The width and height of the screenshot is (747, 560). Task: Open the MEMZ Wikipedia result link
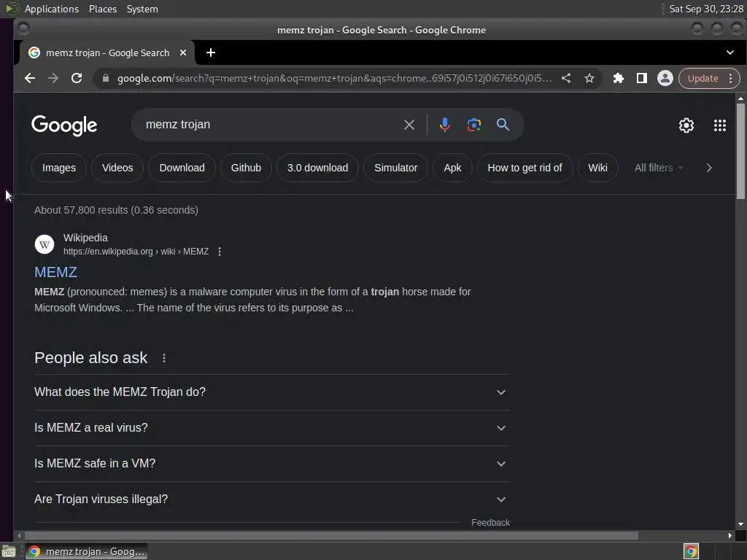point(55,272)
